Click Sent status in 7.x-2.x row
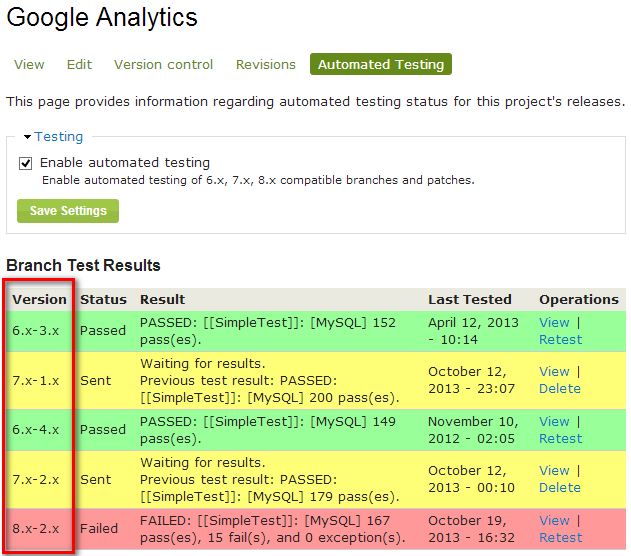Image resolution: width=631 pixels, height=556 pixels. (95, 480)
